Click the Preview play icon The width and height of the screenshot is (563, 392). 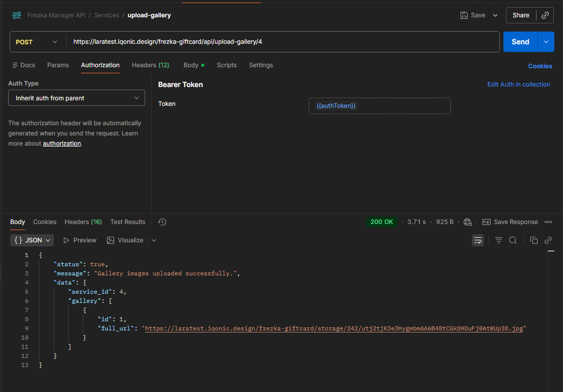(66, 240)
